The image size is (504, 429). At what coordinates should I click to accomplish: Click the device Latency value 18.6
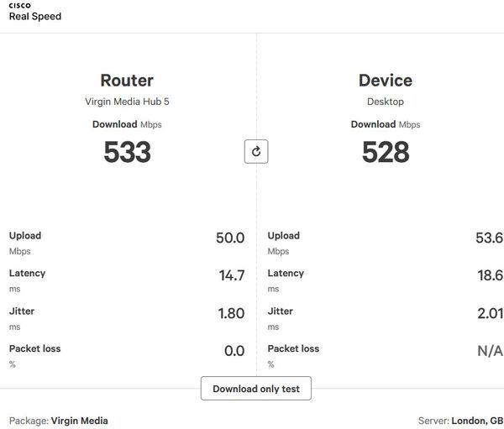pos(489,275)
